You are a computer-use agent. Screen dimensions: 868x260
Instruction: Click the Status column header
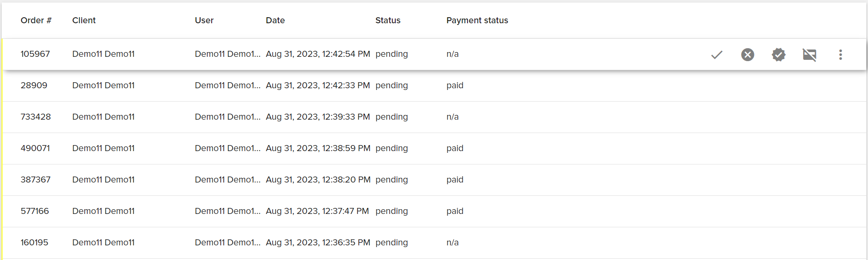(x=388, y=20)
